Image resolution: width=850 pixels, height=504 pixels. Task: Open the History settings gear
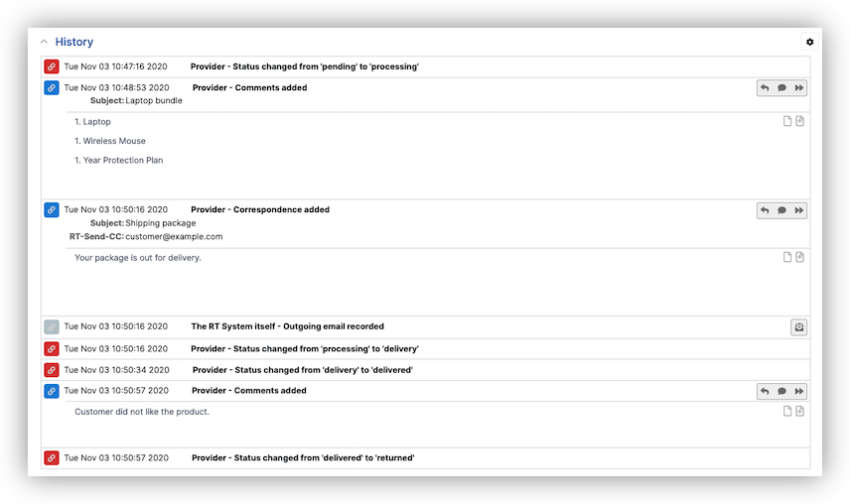click(x=809, y=42)
